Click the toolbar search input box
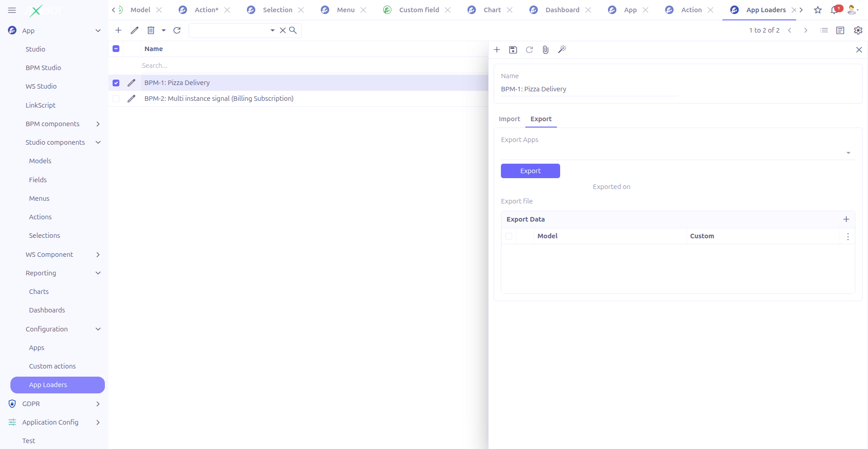The width and height of the screenshot is (868, 449). coord(229,30)
